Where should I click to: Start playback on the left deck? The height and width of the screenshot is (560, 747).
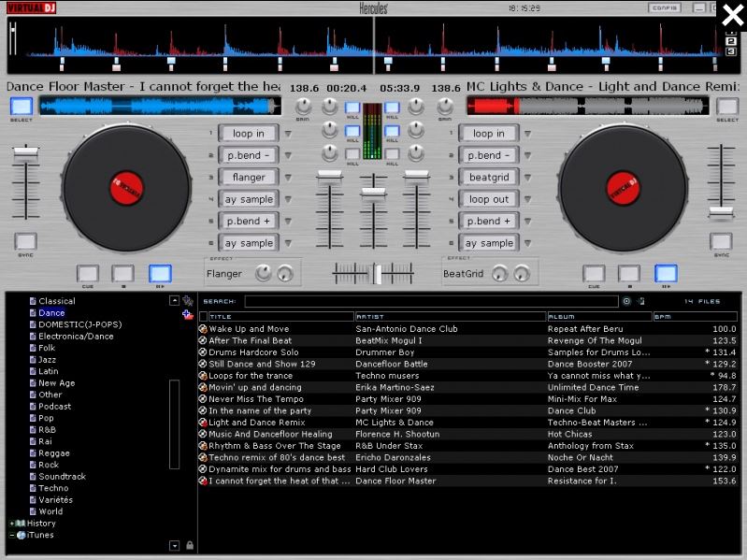160,274
